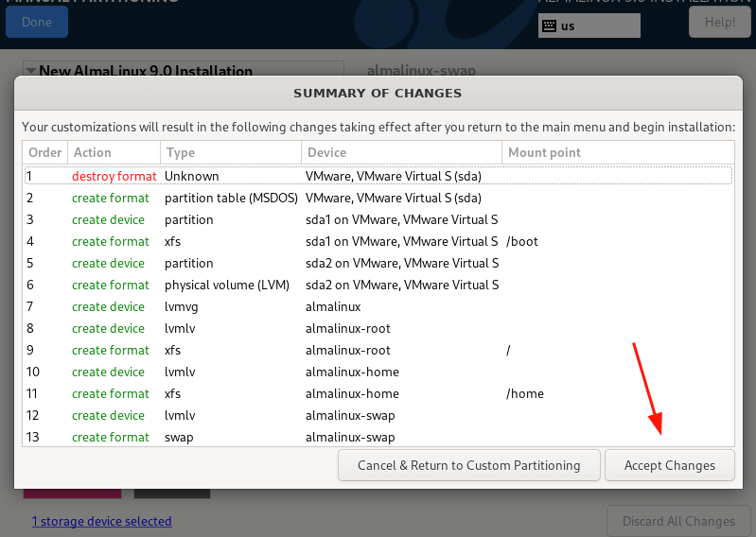Select the lvmvg type cell

182,306
